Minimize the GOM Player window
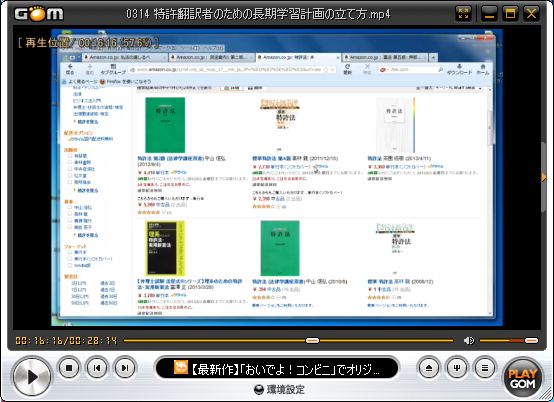This screenshot has width=554, height=402. 489,14
